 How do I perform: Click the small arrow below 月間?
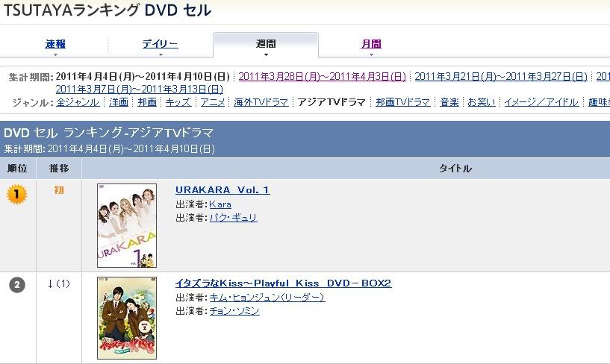pos(371,54)
